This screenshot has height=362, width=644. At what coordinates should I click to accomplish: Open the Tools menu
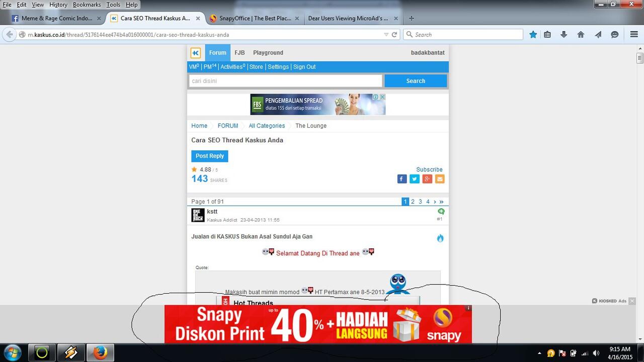[x=113, y=5]
